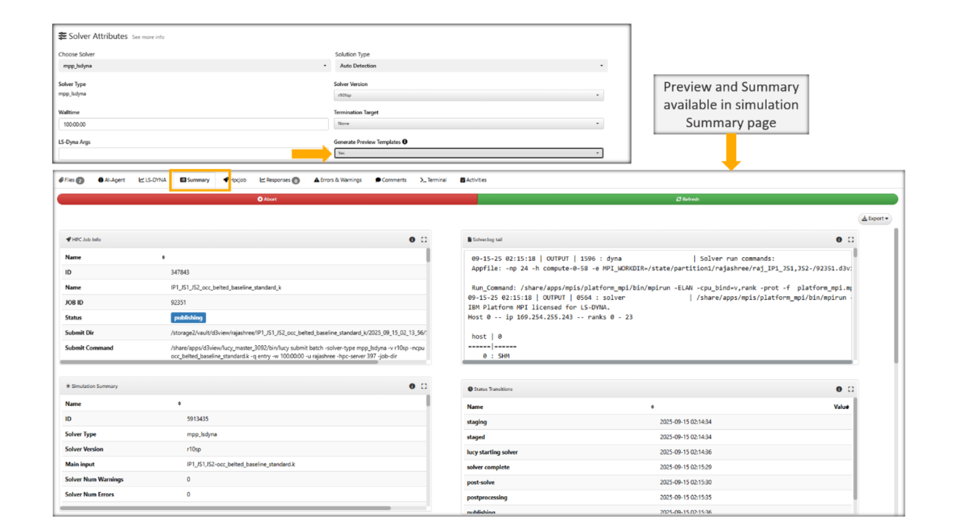Switch to the Summary tab
The height and width of the screenshot is (525, 980).
(195, 180)
